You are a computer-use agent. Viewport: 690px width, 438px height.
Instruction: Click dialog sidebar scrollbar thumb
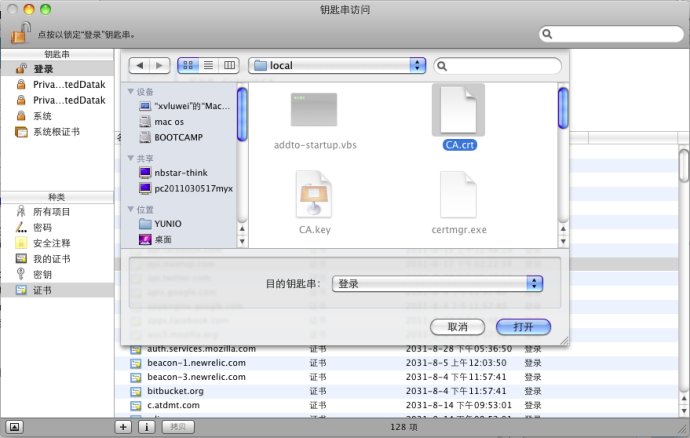coord(242,114)
